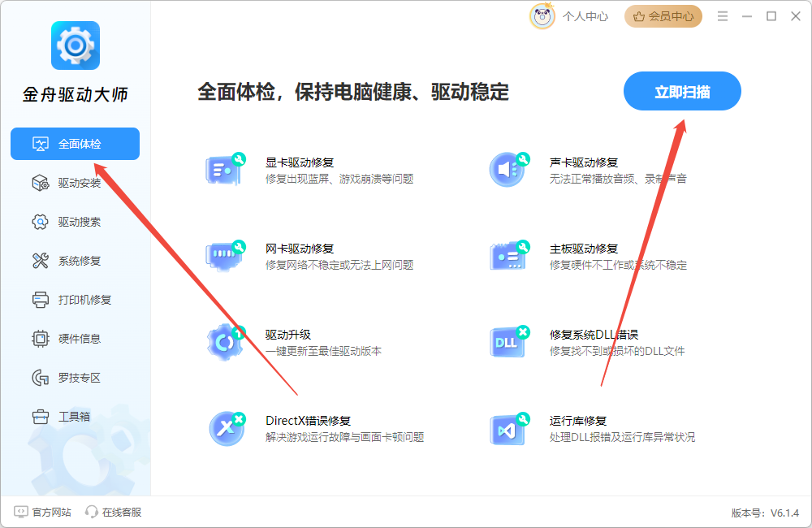This screenshot has height=528, width=812.
Task: Click description 解决游戏运行故障与画面卡顿问题
Action: pyautogui.click(x=345, y=437)
